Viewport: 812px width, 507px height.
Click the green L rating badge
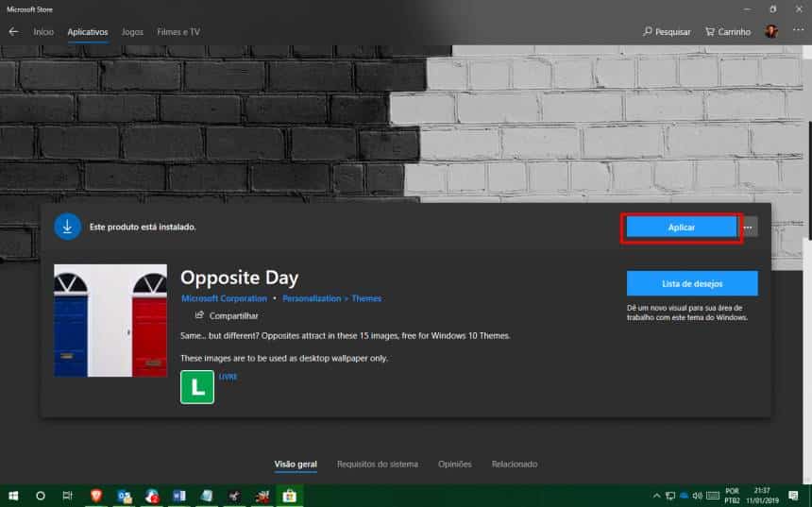point(197,387)
